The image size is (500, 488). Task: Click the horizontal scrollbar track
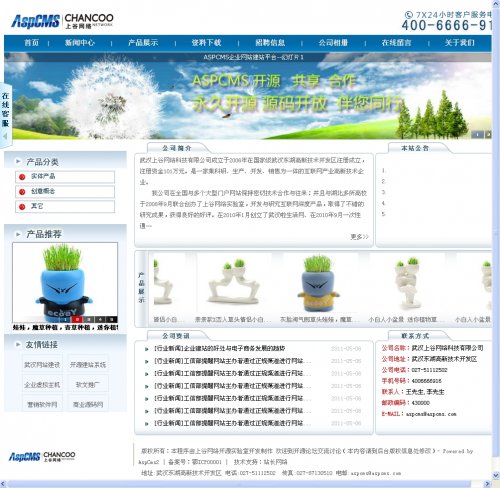pos(245,484)
